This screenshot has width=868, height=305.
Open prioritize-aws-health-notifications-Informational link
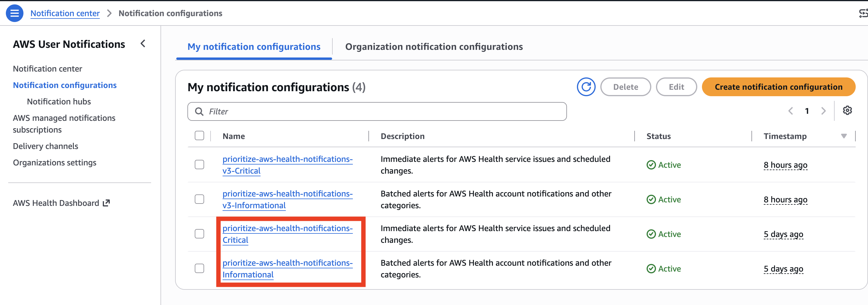click(x=287, y=269)
